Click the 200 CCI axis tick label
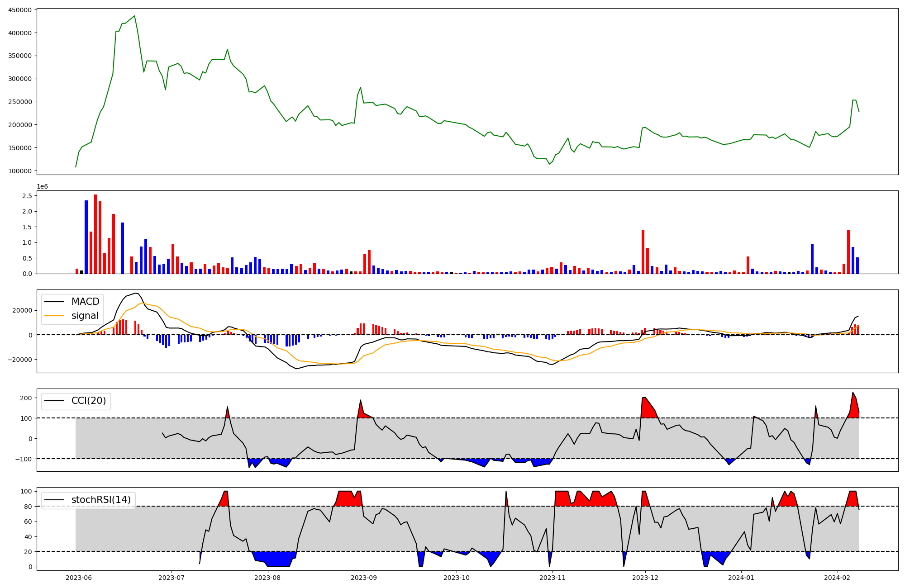Image resolution: width=905 pixels, height=588 pixels. 26,398
